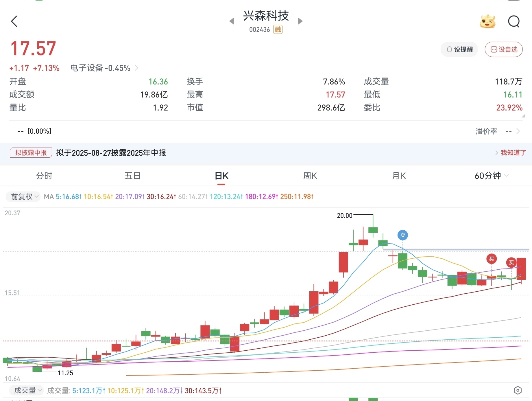The image size is (532, 401).
Task: Click the stock name 兴森科技
Action: [266, 16]
